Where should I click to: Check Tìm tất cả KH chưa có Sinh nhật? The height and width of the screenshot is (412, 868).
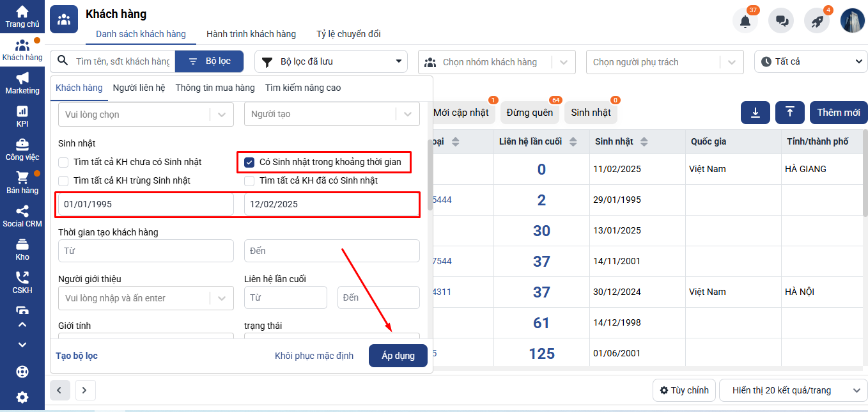[63, 162]
